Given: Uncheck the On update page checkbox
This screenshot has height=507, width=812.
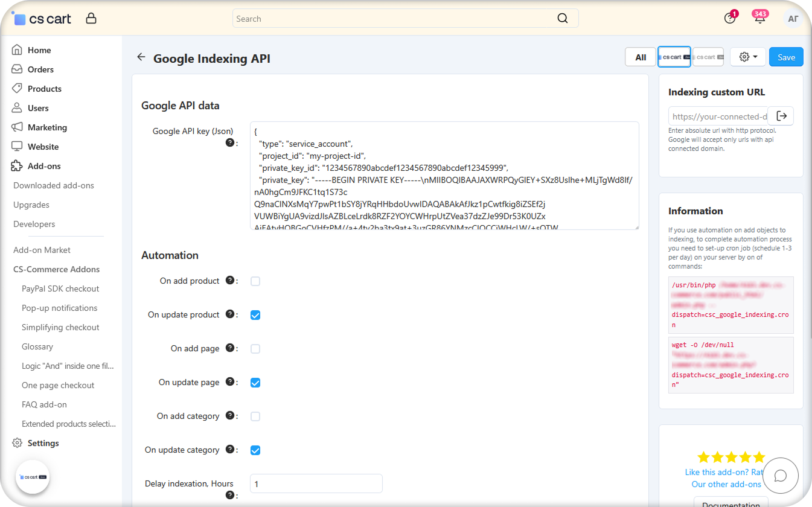Looking at the screenshot, I should [x=255, y=383].
